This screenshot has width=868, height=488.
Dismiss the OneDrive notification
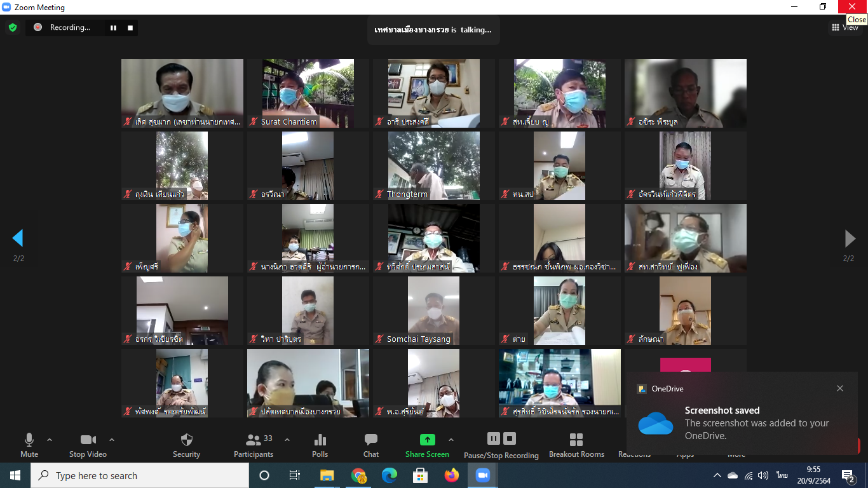click(x=840, y=388)
